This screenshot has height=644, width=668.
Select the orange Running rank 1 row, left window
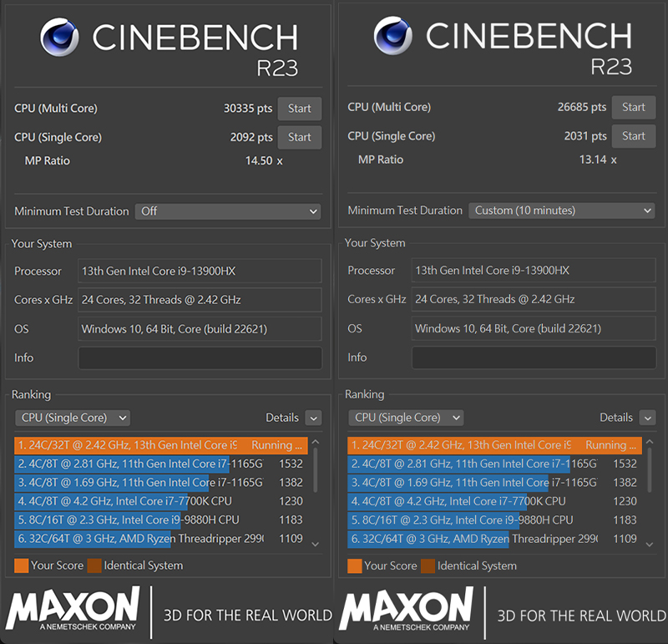(x=161, y=445)
